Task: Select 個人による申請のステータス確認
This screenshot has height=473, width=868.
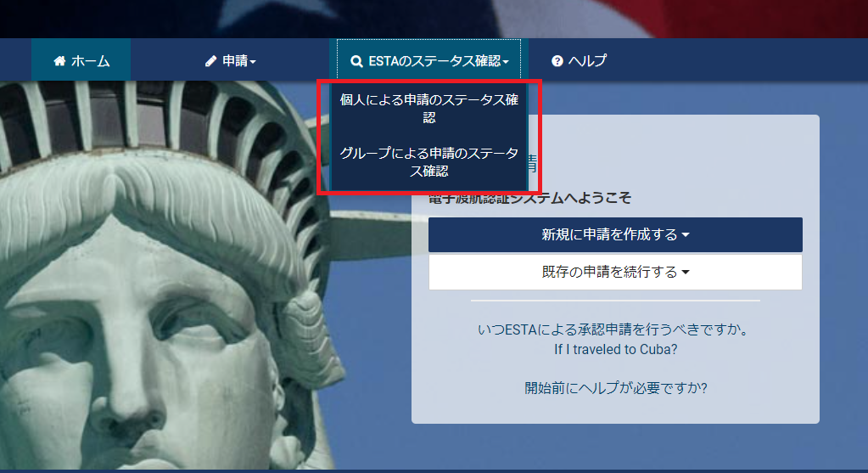Action: (x=429, y=109)
